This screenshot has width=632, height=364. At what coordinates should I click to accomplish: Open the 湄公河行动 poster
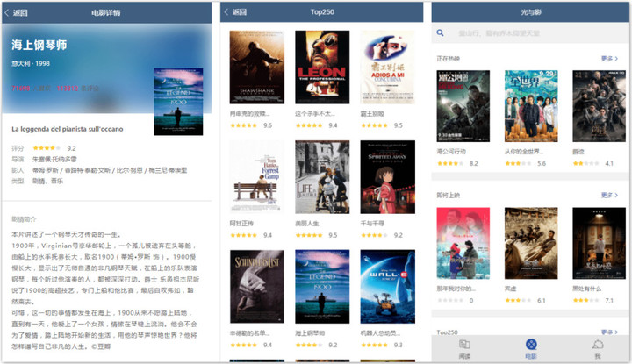click(463, 106)
